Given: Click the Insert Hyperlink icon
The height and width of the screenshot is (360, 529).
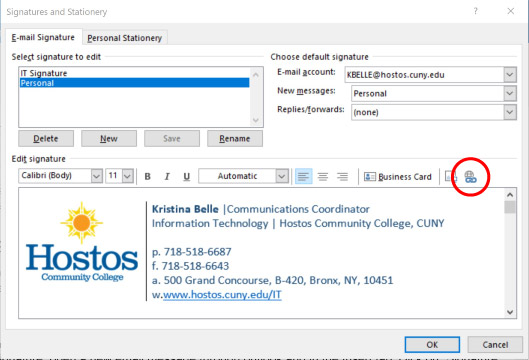Looking at the screenshot, I should [x=470, y=176].
